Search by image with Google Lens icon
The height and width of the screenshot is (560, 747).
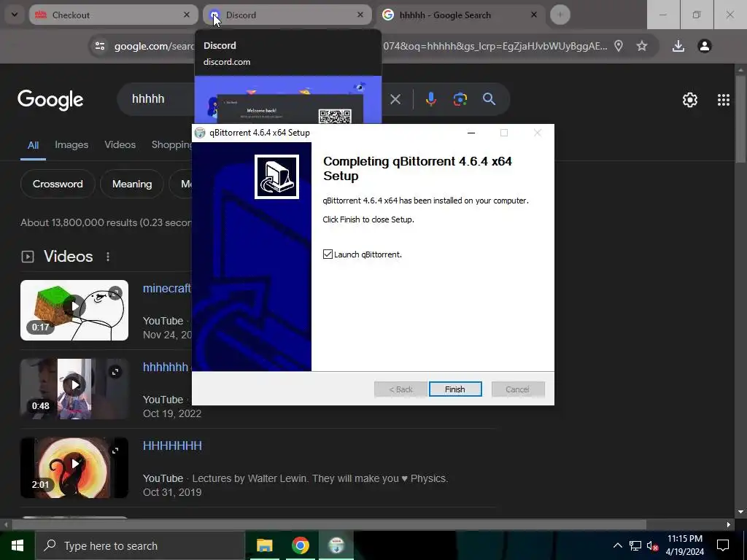point(460,99)
